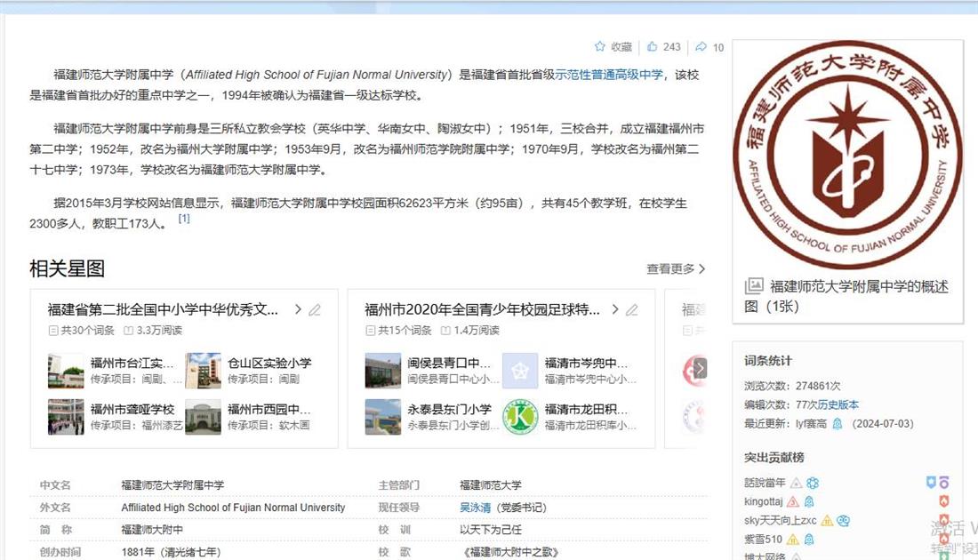Click the yellow triangle icon next to 紫雪510
This screenshot has height=560, width=978.
point(793,540)
